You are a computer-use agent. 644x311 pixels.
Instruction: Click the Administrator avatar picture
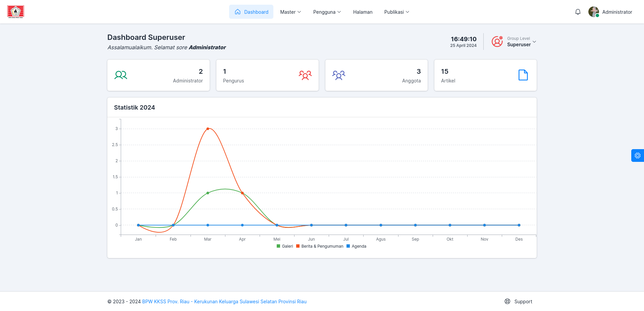[x=594, y=12]
